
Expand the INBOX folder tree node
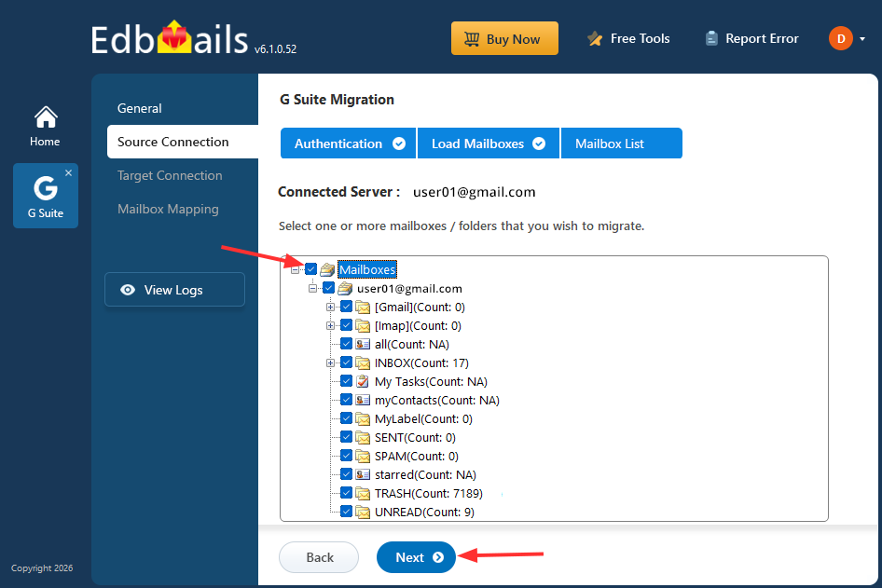pyautogui.click(x=330, y=363)
